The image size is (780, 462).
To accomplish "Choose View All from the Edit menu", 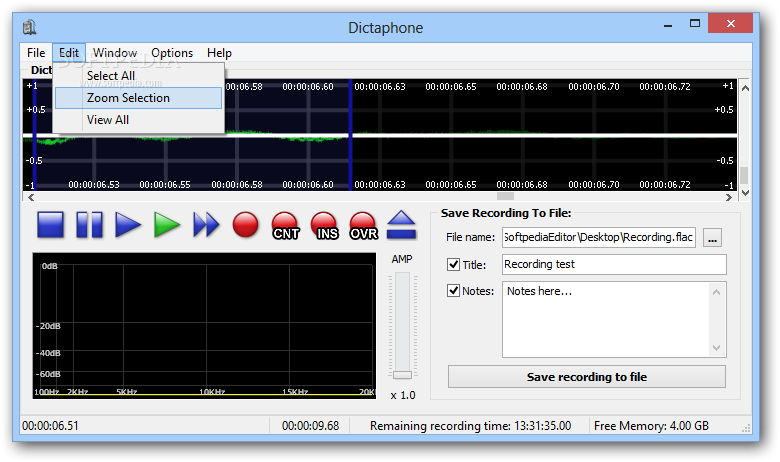I will 138,120.
